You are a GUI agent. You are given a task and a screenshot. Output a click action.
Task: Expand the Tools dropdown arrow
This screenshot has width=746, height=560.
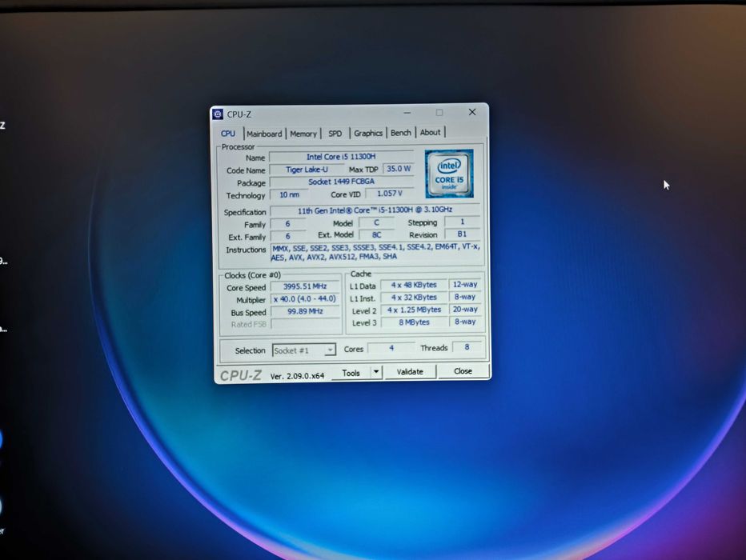click(376, 372)
